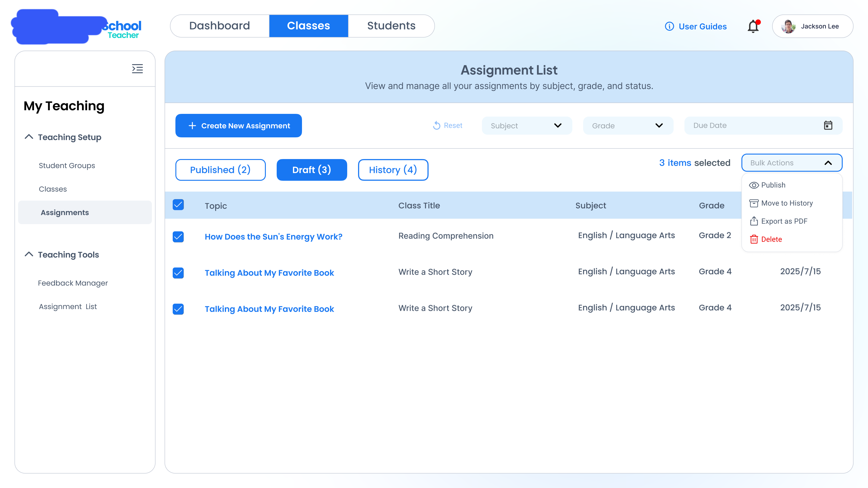Click Class Title column header
Screen dimensions: 868x488
tap(419, 205)
